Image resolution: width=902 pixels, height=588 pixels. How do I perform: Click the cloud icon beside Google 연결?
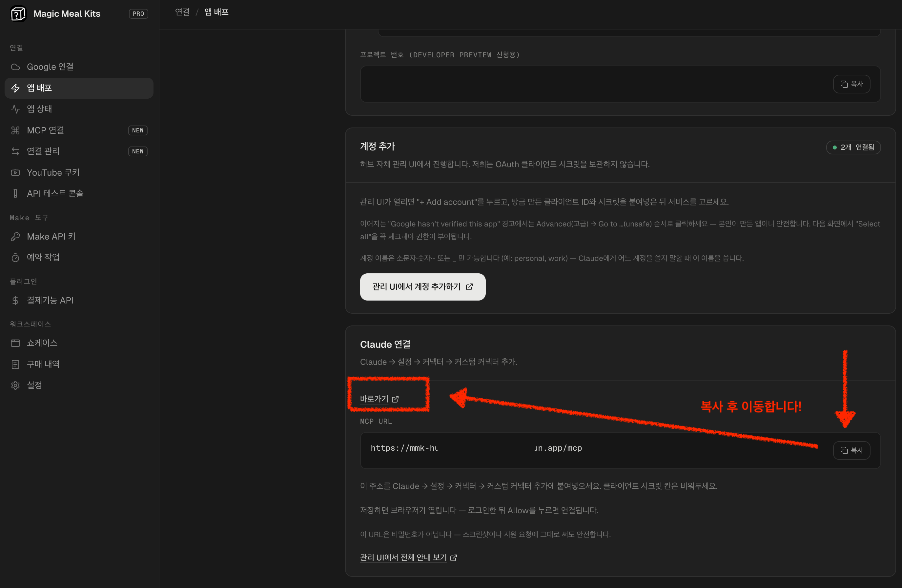point(15,67)
